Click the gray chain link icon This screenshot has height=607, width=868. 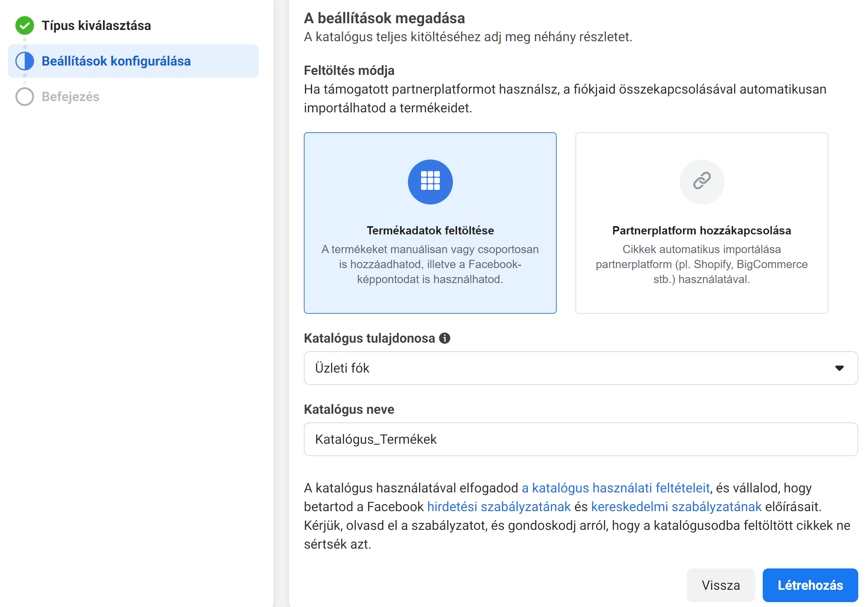click(x=702, y=182)
